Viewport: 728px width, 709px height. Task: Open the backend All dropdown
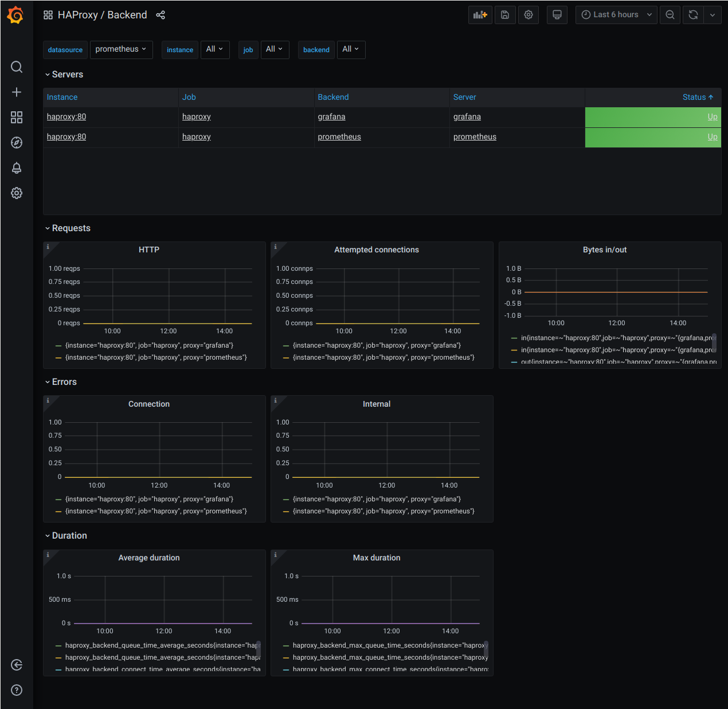click(x=351, y=49)
